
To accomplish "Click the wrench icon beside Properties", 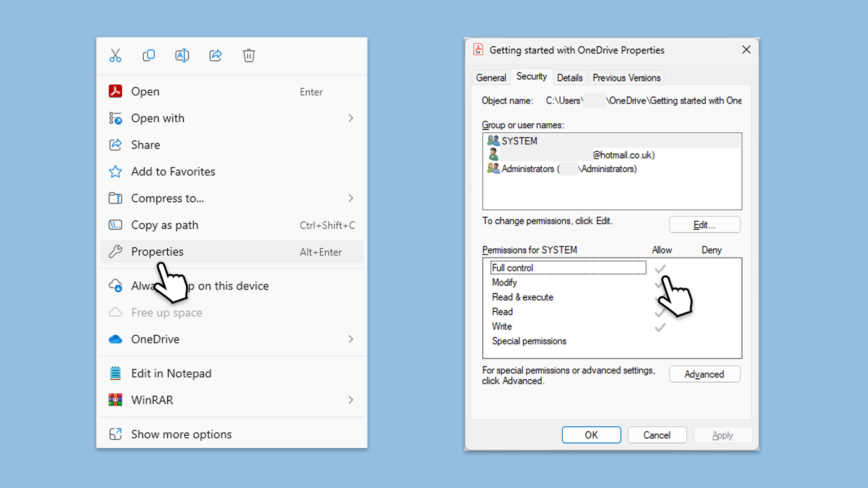I will (x=115, y=251).
